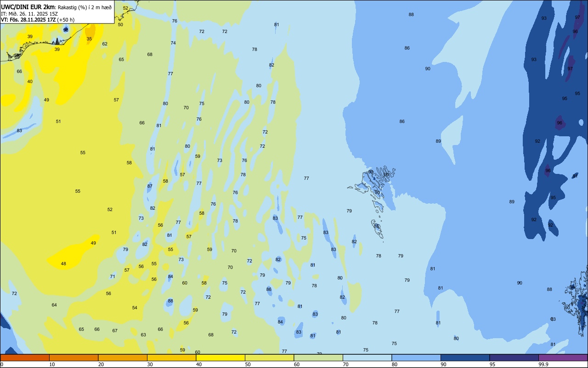
Task: Click the 99.9 tick label on the legend
Action: (543, 364)
